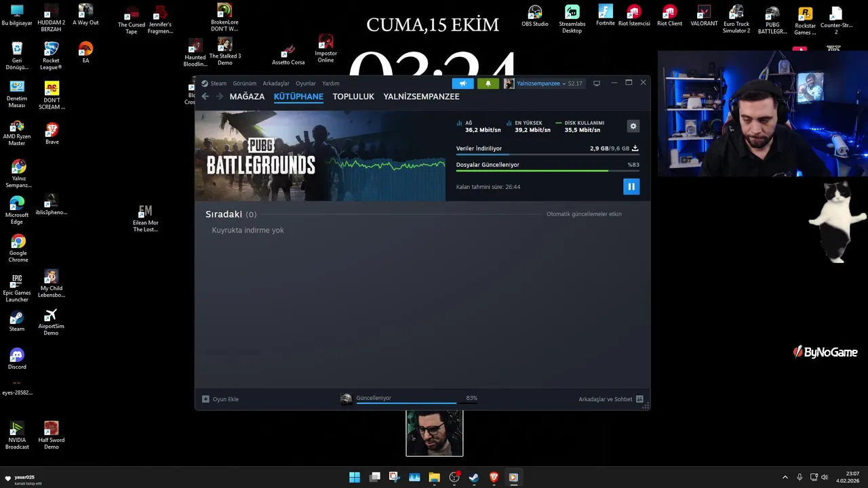Open the Arkadaşlar menu
Image resolution: width=868 pixels, height=488 pixels.
coord(276,83)
